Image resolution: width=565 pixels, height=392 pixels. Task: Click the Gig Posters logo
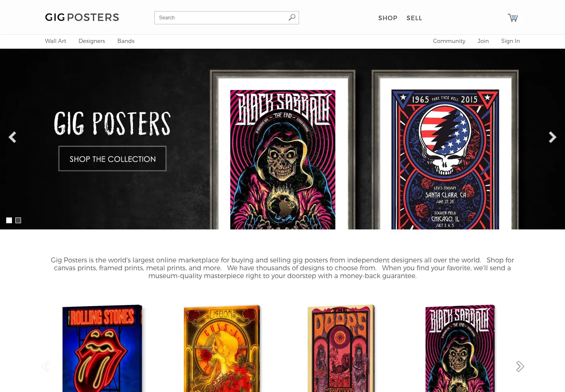click(x=82, y=17)
